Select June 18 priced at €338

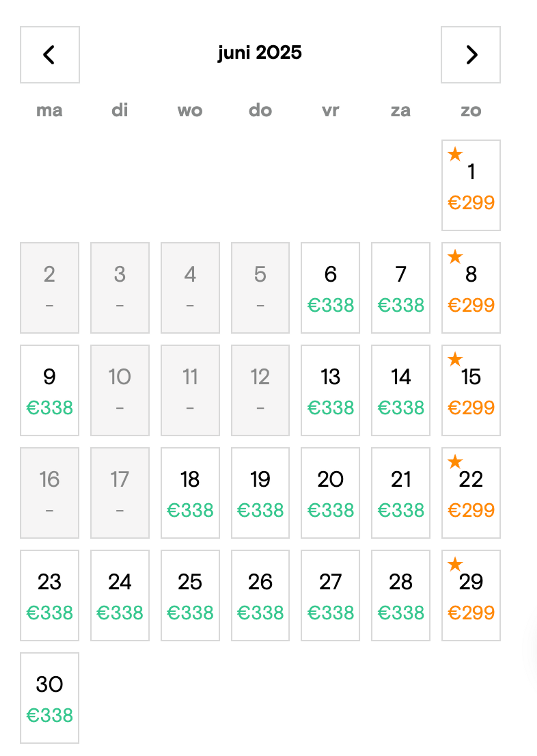(190, 493)
